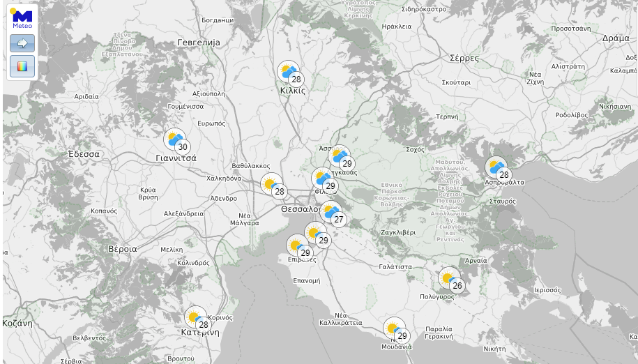Select the Katerini weather icon showing 28
This screenshot has width=638, height=364.
point(195,317)
